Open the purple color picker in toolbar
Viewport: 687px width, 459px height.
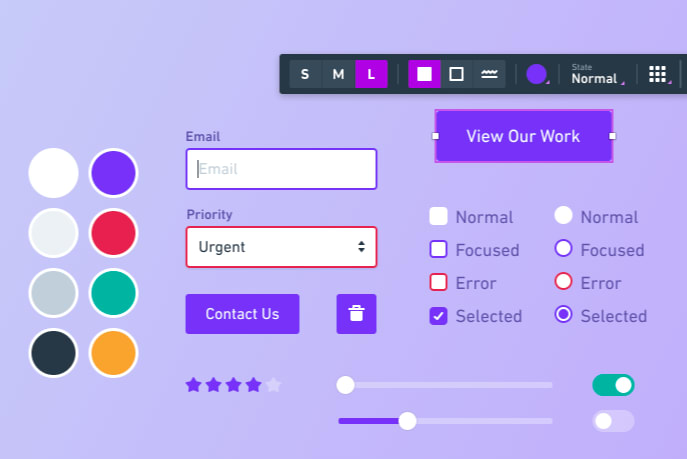click(x=537, y=74)
